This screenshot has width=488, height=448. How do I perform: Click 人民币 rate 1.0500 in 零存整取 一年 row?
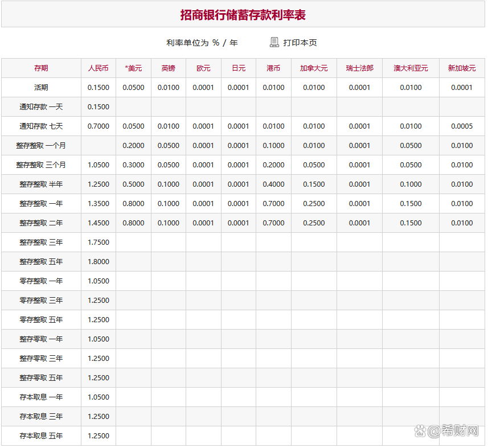[x=99, y=281]
